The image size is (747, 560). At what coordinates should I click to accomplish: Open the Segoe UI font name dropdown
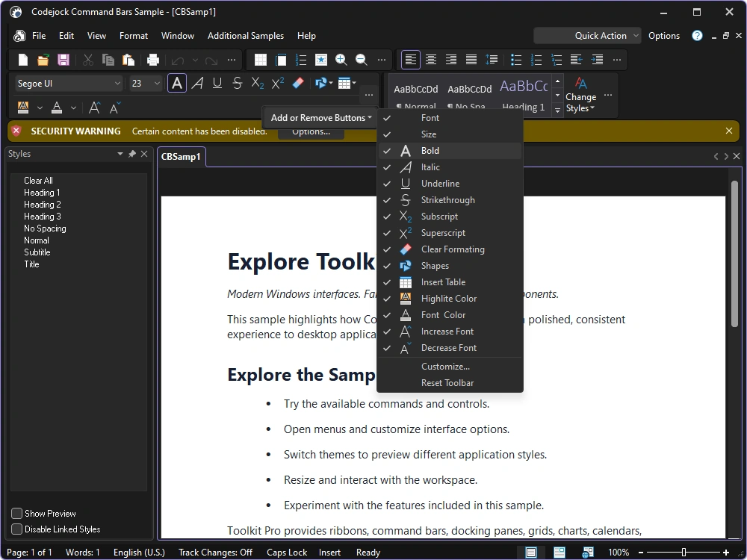tap(117, 84)
